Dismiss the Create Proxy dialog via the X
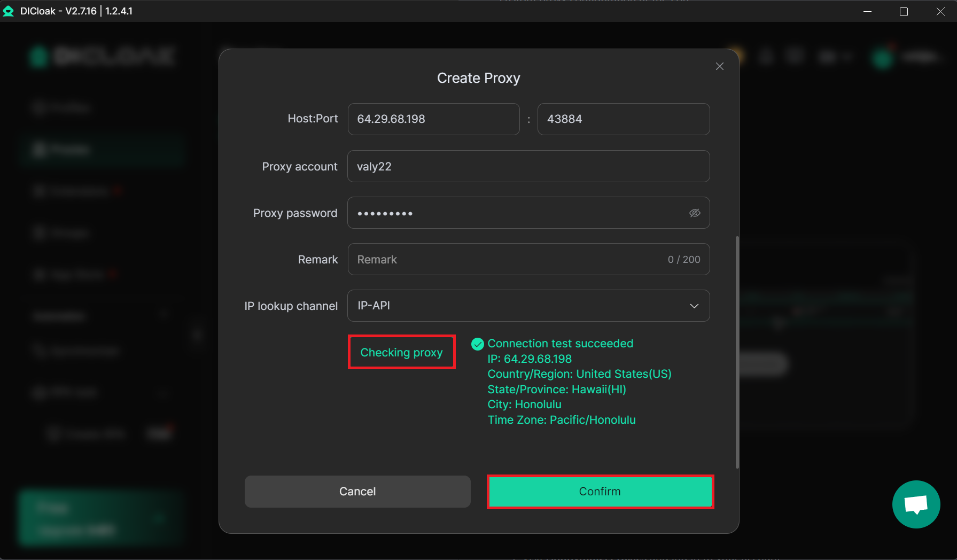The height and width of the screenshot is (560, 957). (719, 66)
